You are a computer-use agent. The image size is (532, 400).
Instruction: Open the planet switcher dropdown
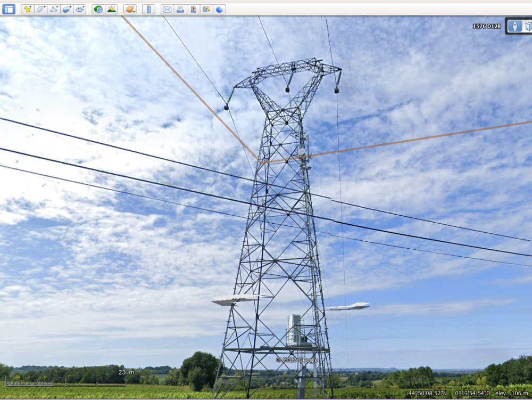pyautogui.click(x=130, y=9)
